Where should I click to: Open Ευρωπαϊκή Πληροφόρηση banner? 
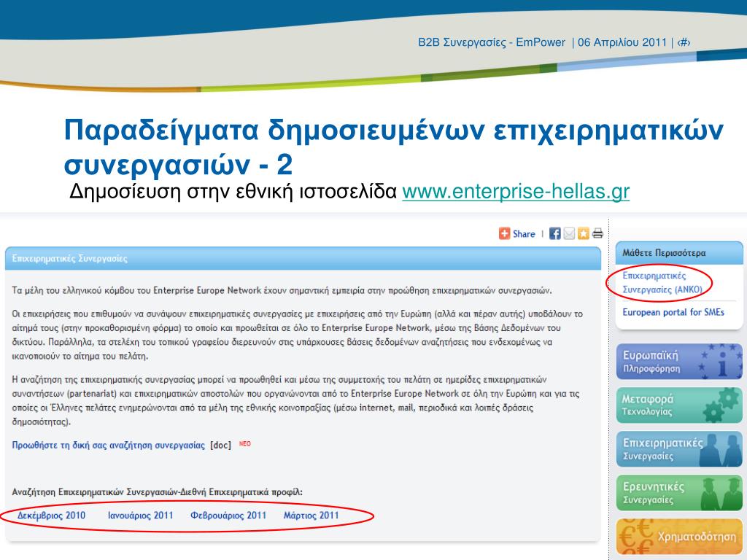coord(679,362)
